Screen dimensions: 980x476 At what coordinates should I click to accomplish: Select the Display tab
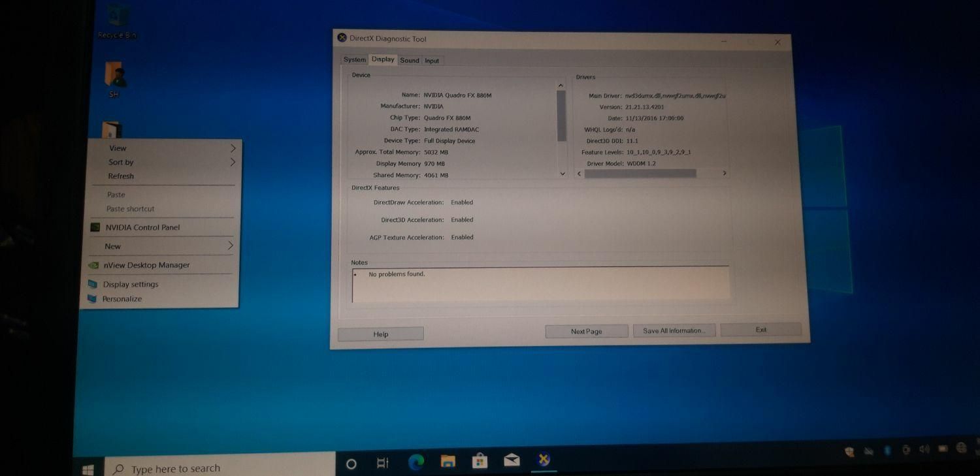tap(383, 59)
